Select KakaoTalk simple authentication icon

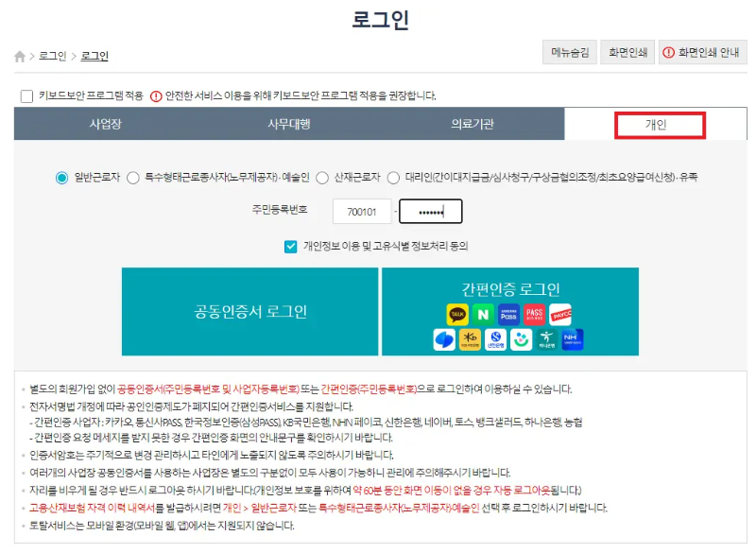pos(457,315)
